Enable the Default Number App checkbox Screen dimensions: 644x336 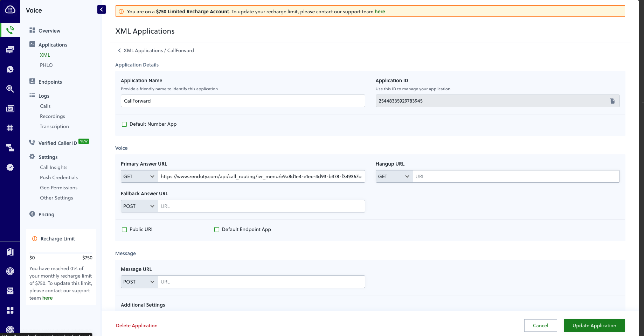point(124,124)
